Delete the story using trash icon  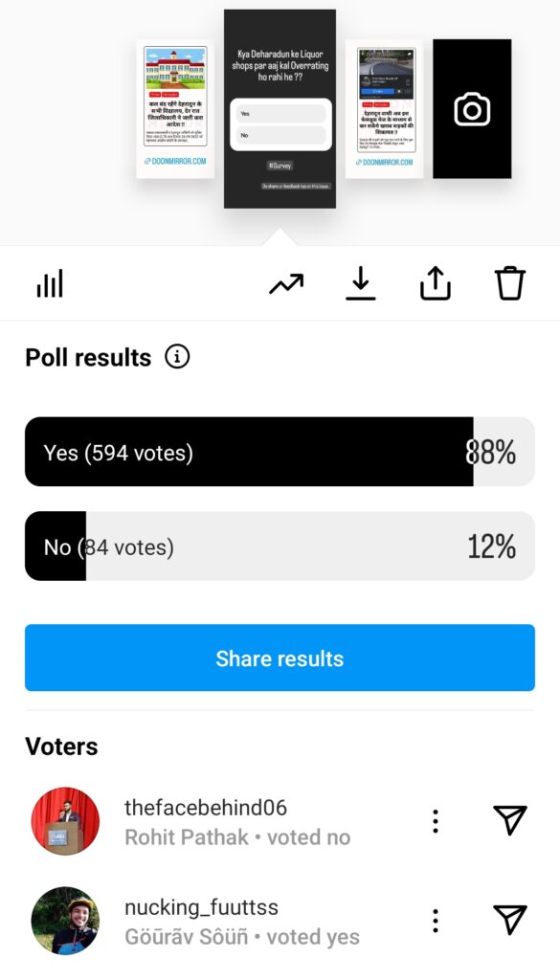pos(510,283)
